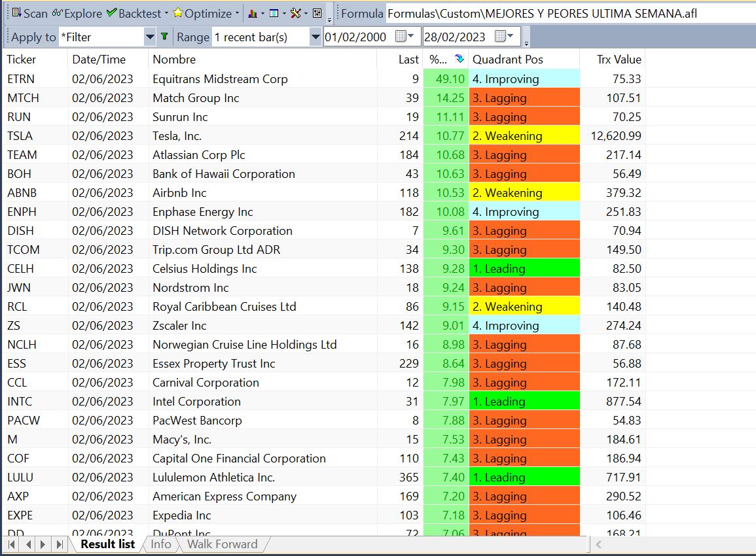Sort by Date/Time column header
The width and height of the screenshot is (756, 556).
point(108,60)
